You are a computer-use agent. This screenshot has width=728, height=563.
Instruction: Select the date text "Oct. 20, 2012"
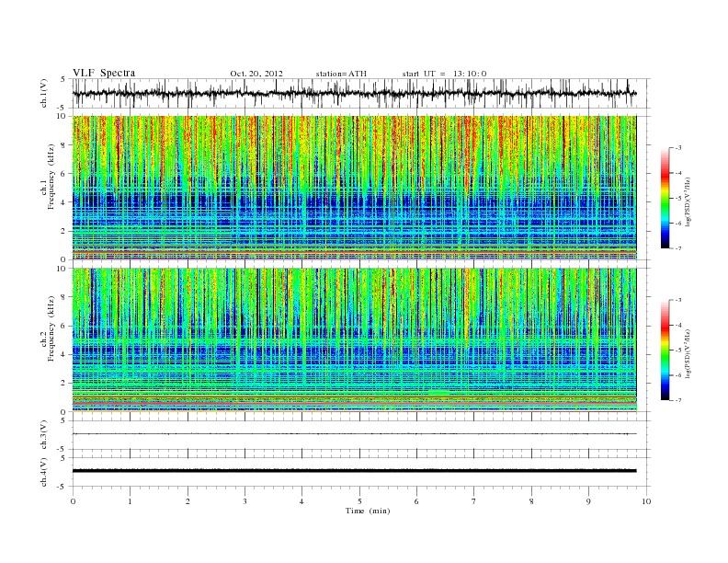256,74
